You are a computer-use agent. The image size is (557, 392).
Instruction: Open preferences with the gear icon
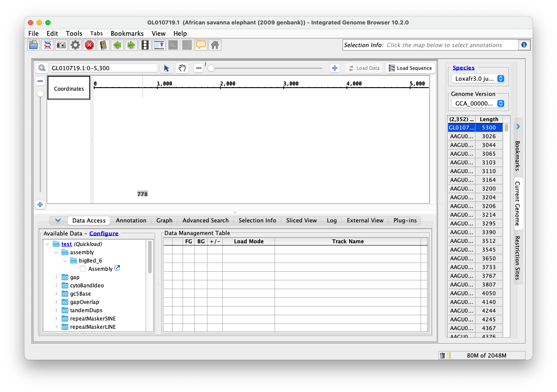pyautogui.click(x=75, y=45)
